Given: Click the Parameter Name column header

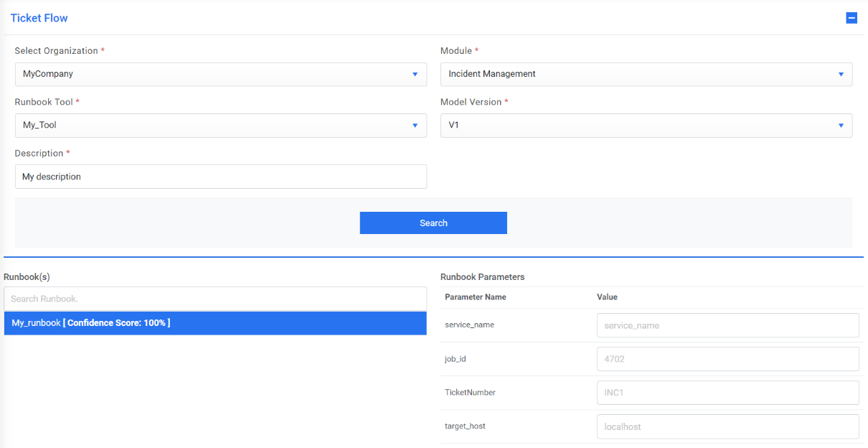Looking at the screenshot, I should tap(476, 297).
